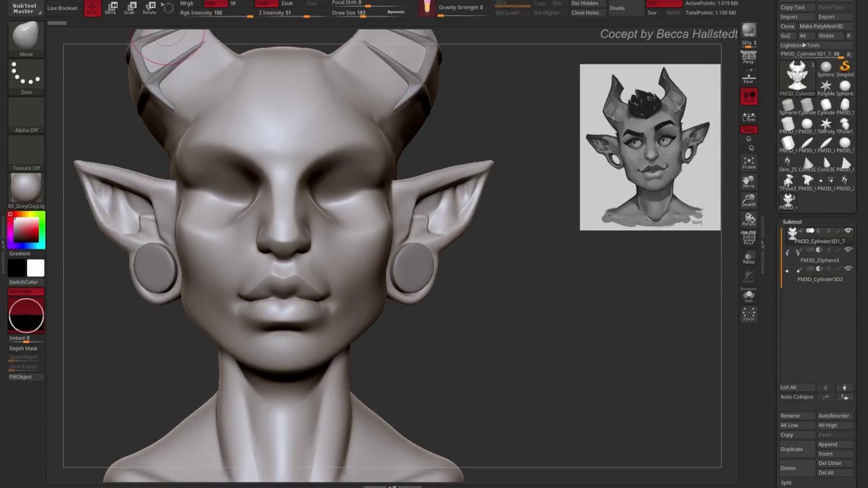
Task: Pick color from the main color picker
Action: tap(26, 230)
